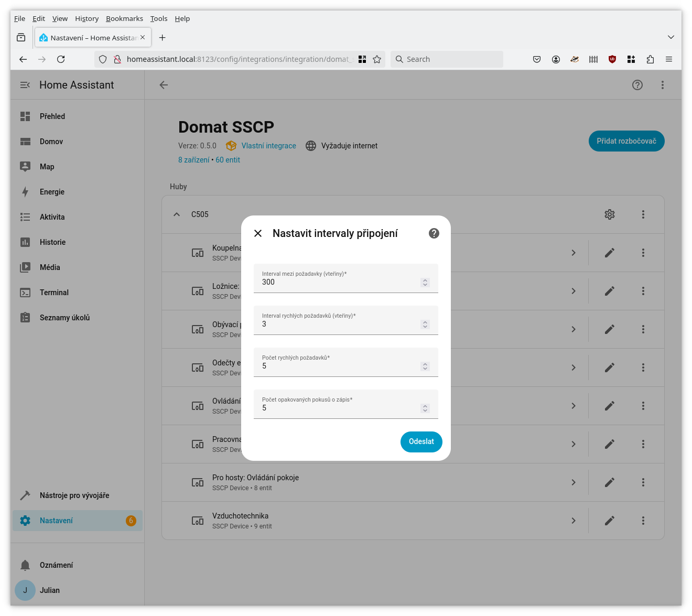Open Oznámení notifications
Image resolution: width=692 pixels, height=616 pixels.
(78, 565)
